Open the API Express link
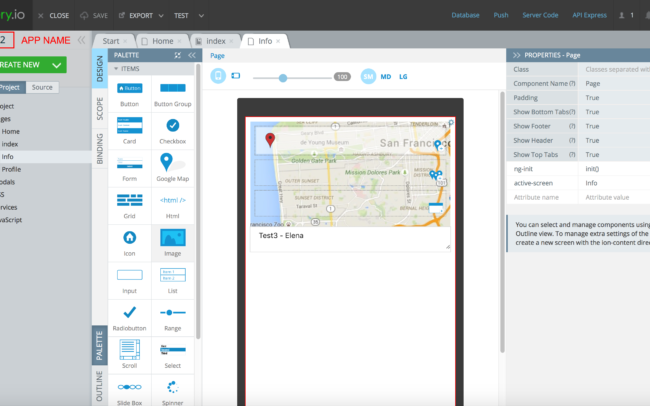The height and width of the screenshot is (406, 650). (x=589, y=15)
